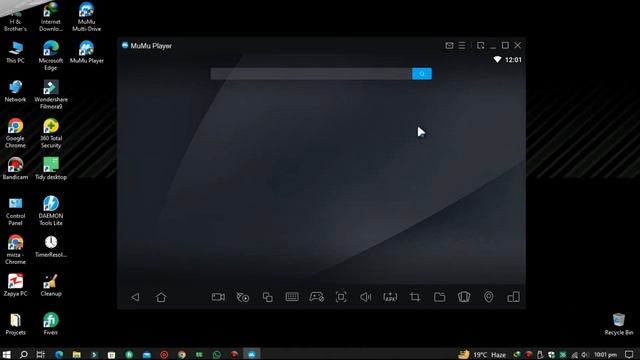640x360 pixels.
Task: Open the Windows Start menu
Action: 7,354
